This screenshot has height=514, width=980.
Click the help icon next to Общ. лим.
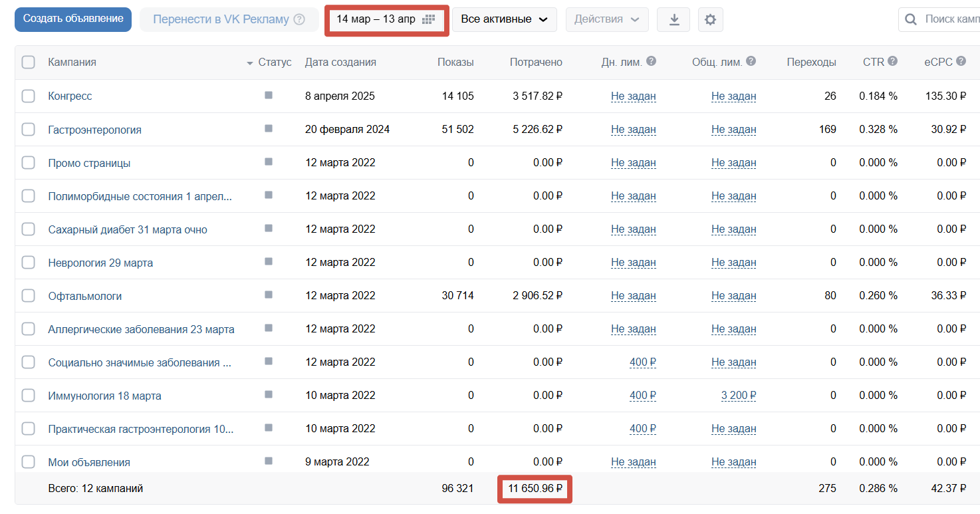pyautogui.click(x=751, y=61)
